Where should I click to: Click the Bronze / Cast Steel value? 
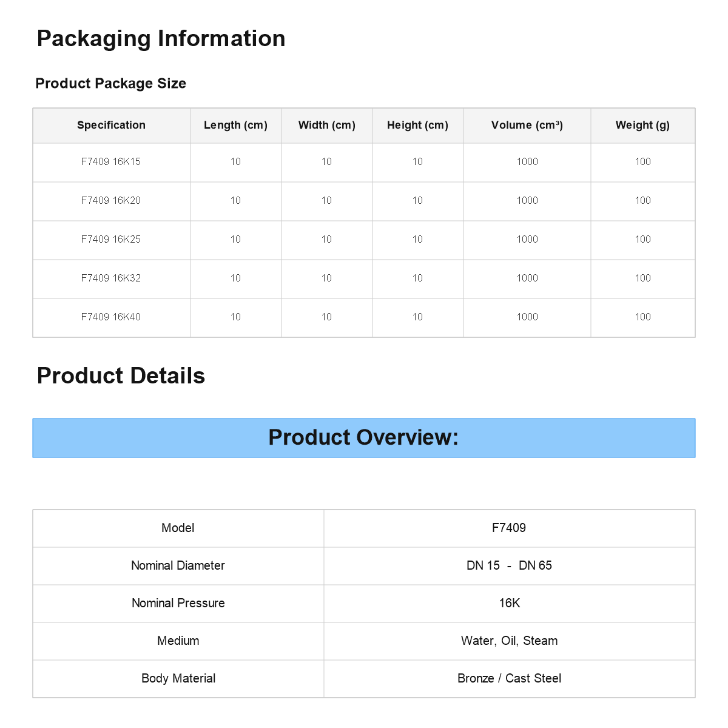pos(509,678)
